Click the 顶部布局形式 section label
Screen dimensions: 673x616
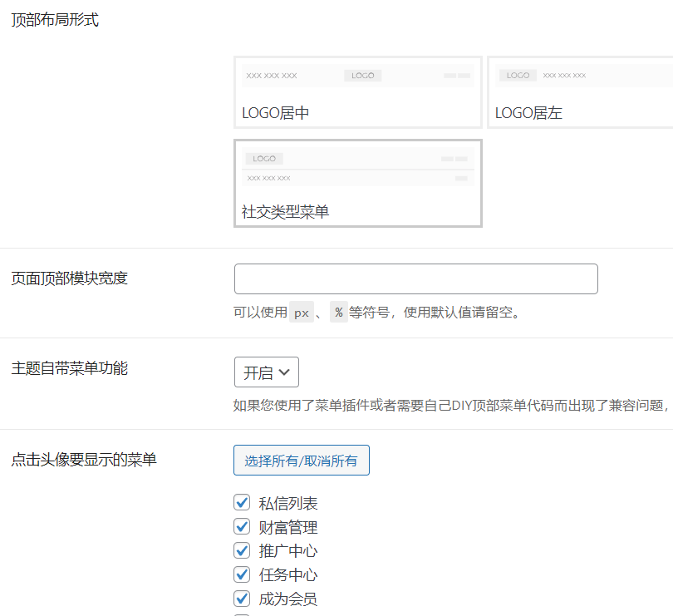pos(55,20)
